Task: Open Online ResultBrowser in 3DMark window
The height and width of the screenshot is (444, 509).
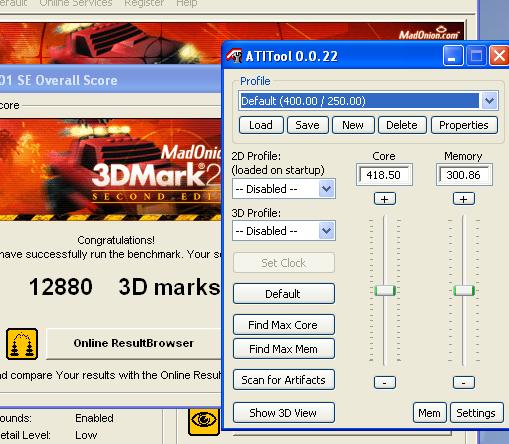Action: point(133,343)
